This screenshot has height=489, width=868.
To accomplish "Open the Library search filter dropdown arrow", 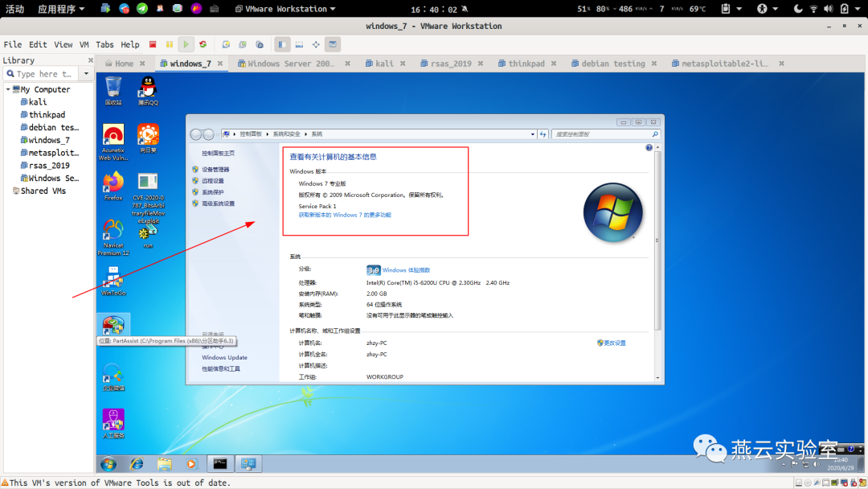I will click(x=86, y=74).
